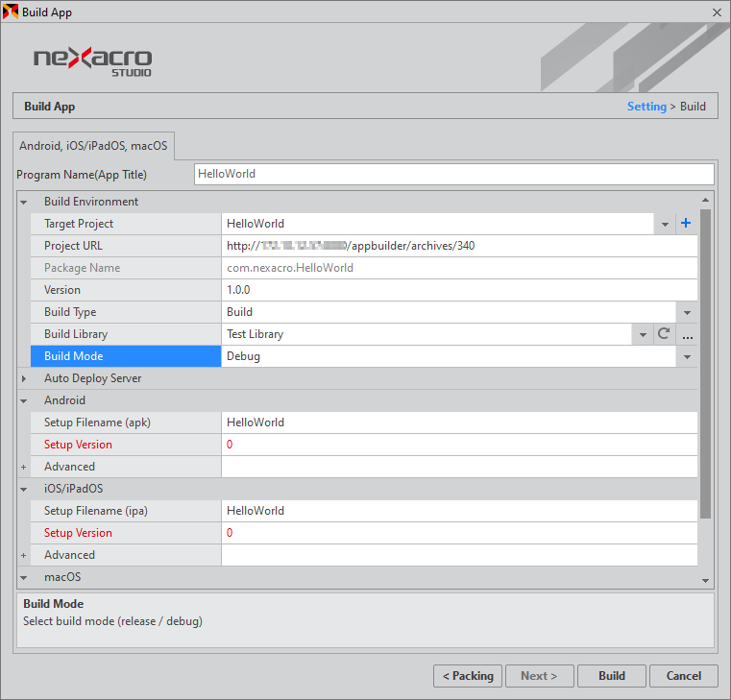Click the ellipsis browse button for Build Library

[x=687, y=335]
